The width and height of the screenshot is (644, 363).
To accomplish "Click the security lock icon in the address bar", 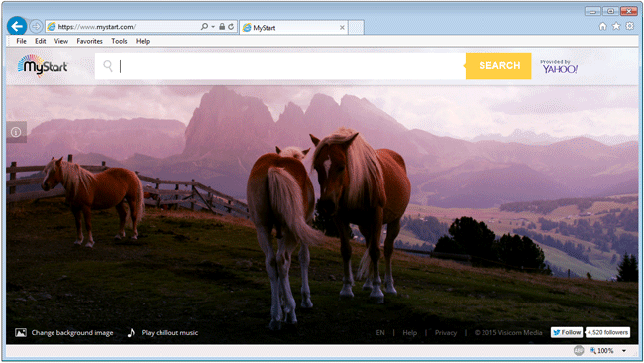I will (x=222, y=27).
